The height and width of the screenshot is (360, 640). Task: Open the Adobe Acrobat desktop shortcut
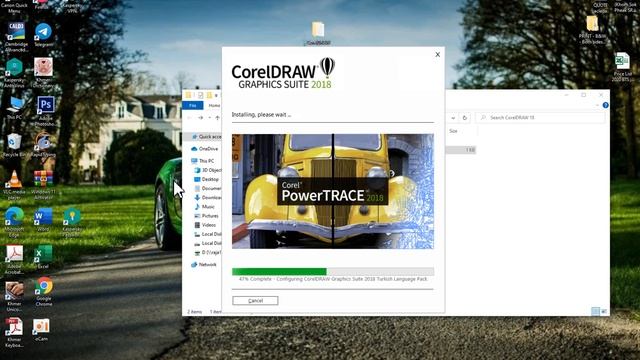(14, 260)
